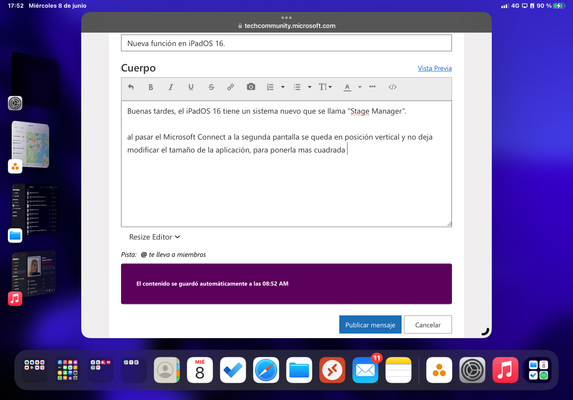
Task: Select the Music window thumbnail in Stage Manager
Action: pyautogui.click(x=34, y=273)
